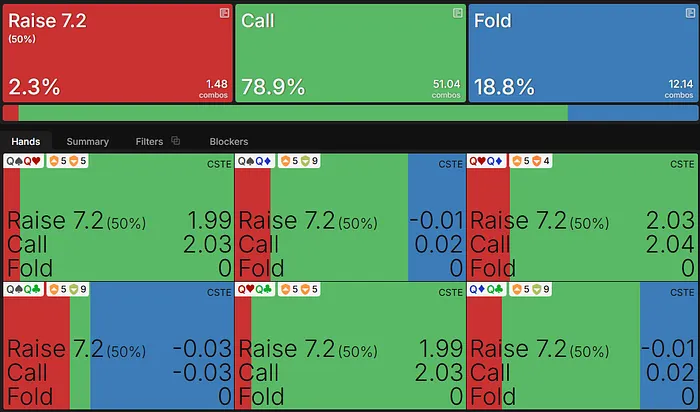This screenshot has width=700, height=412.
Task: Click the green segment of the strategy frequency bar
Action: [x=290, y=113]
